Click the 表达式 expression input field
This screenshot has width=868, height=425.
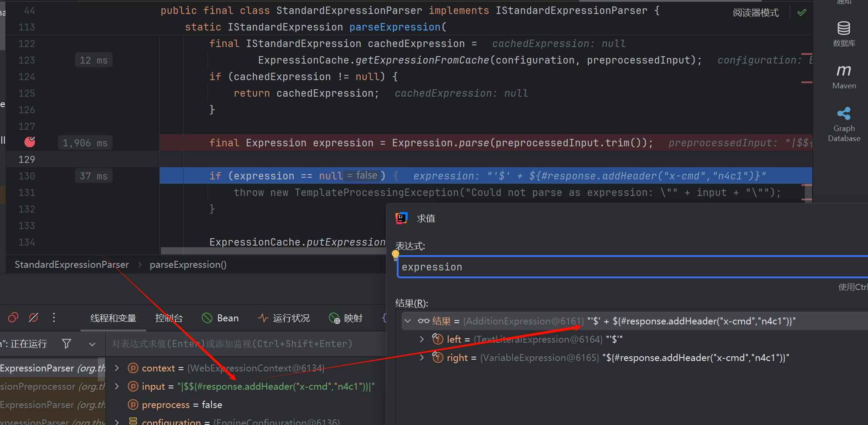pyautogui.click(x=609, y=267)
